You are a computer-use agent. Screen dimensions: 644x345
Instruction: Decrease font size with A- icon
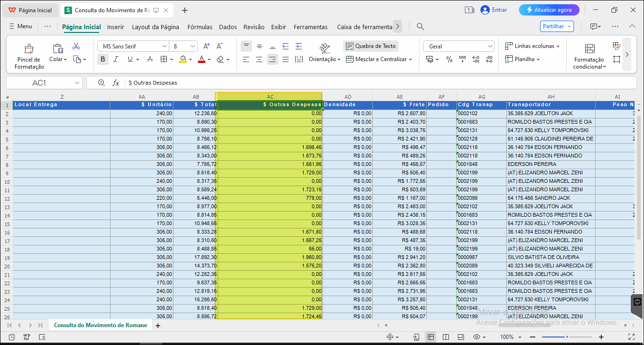[x=220, y=46]
